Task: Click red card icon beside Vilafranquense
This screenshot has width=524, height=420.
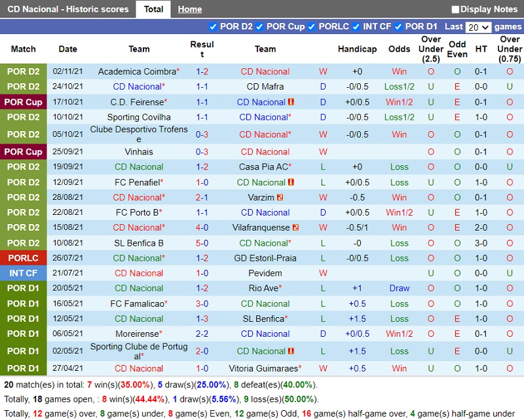Action: click(x=295, y=227)
